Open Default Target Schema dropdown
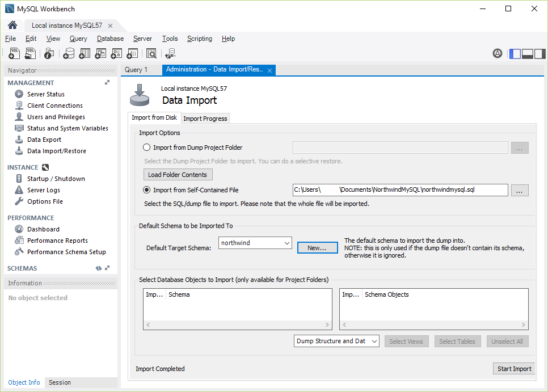 click(255, 243)
